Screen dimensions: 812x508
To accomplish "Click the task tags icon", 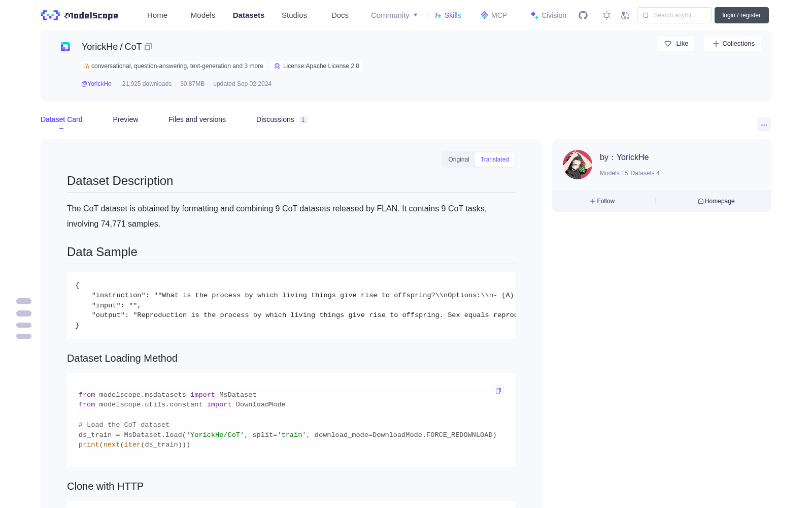I will 86,66.
